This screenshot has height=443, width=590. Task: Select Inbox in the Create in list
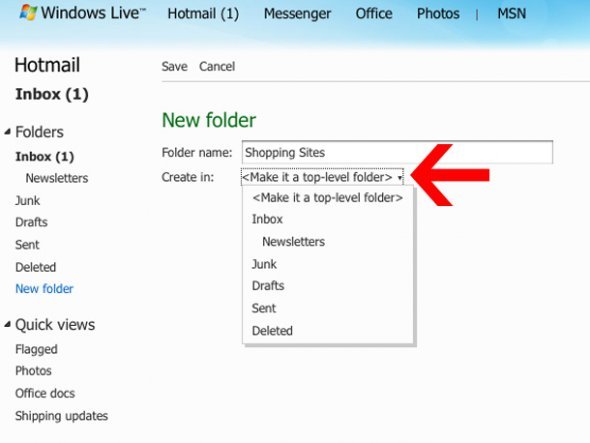[267, 219]
